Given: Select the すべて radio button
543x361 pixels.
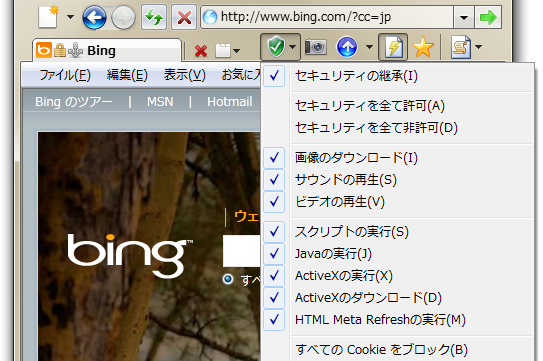Looking at the screenshot, I should (228, 279).
